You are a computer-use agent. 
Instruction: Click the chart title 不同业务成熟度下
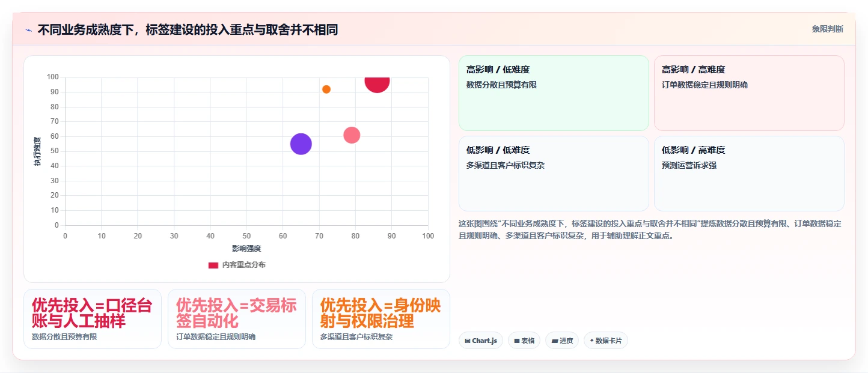click(188, 29)
